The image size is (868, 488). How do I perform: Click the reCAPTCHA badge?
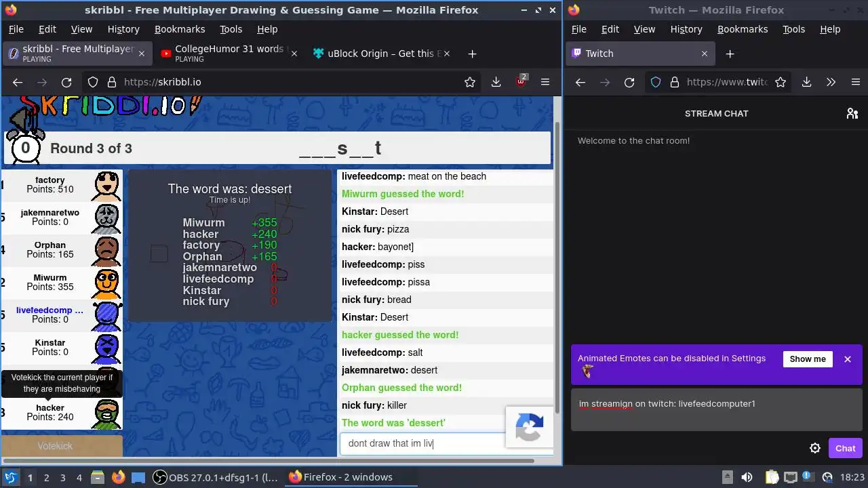530,427
